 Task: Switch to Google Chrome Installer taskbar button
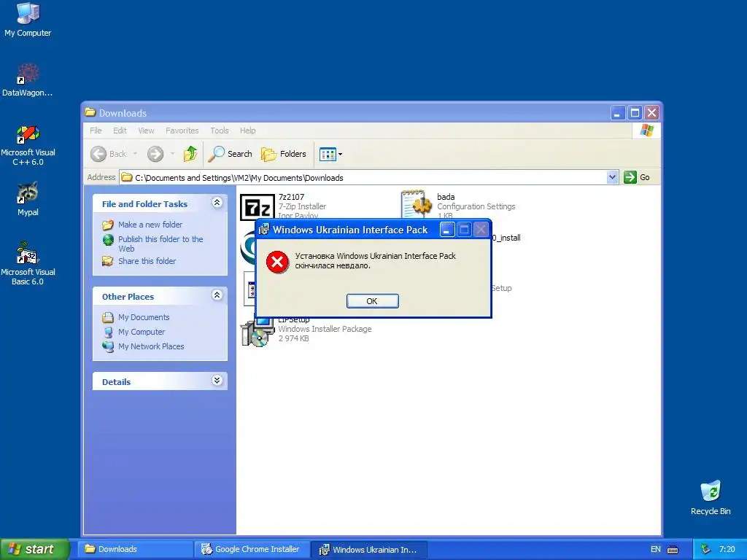click(x=252, y=549)
